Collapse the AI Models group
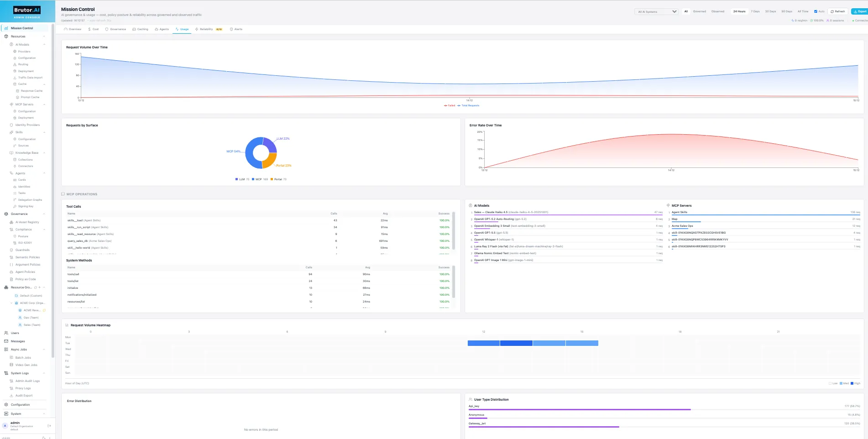The height and width of the screenshot is (439, 868). 44,45
